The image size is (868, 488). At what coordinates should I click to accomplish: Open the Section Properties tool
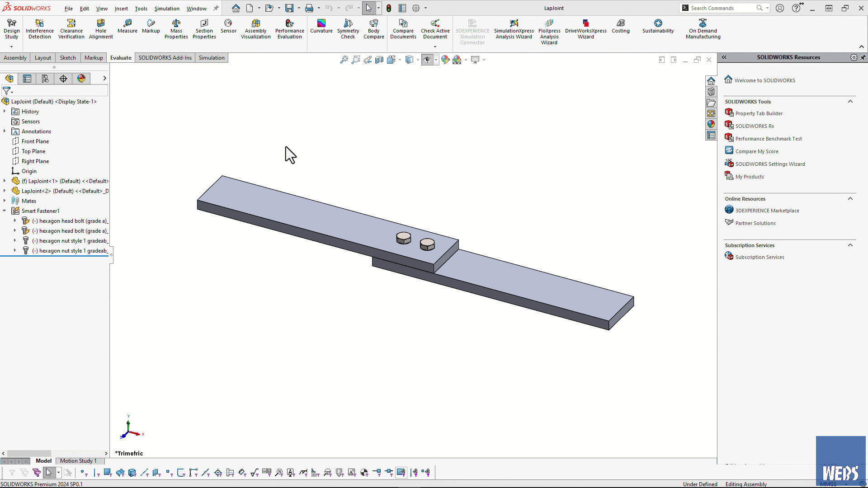(204, 28)
